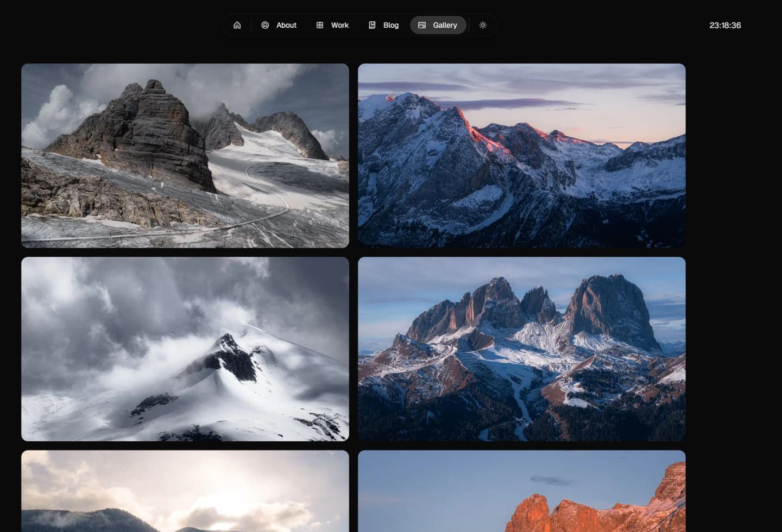Select the Blog tab in navigation
The height and width of the screenshot is (532, 782).
[390, 25]
